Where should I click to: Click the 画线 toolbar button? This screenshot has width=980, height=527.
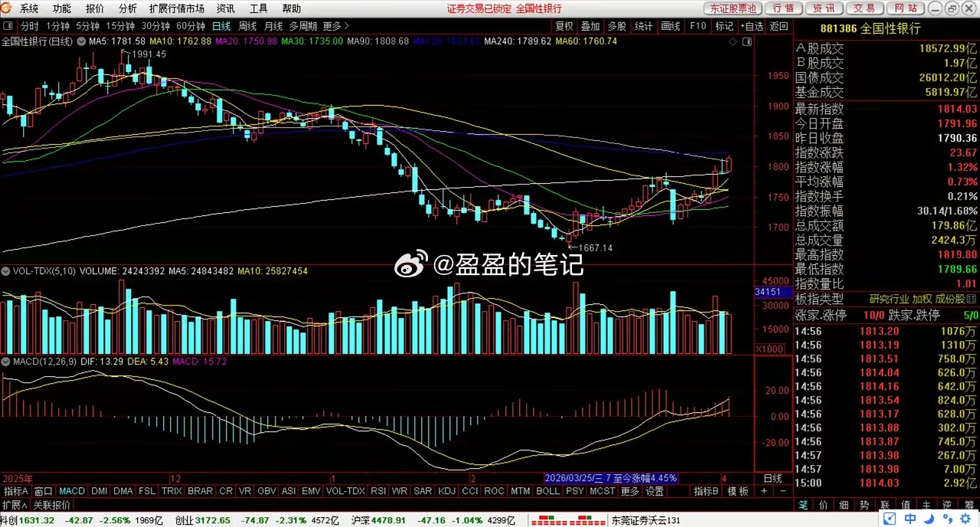coord(671,26)
